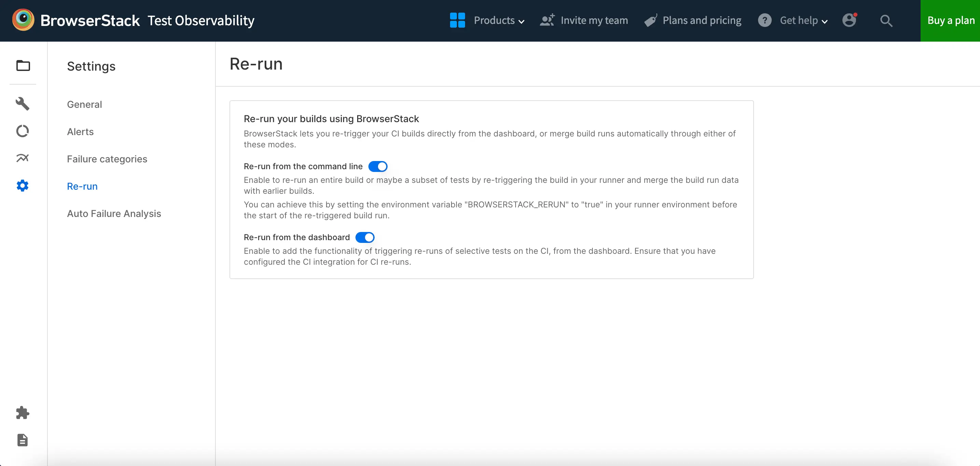The height and width of the screenshot is (466, 980).
Task: Click Test Observability product title
Action: coord(201,20)
